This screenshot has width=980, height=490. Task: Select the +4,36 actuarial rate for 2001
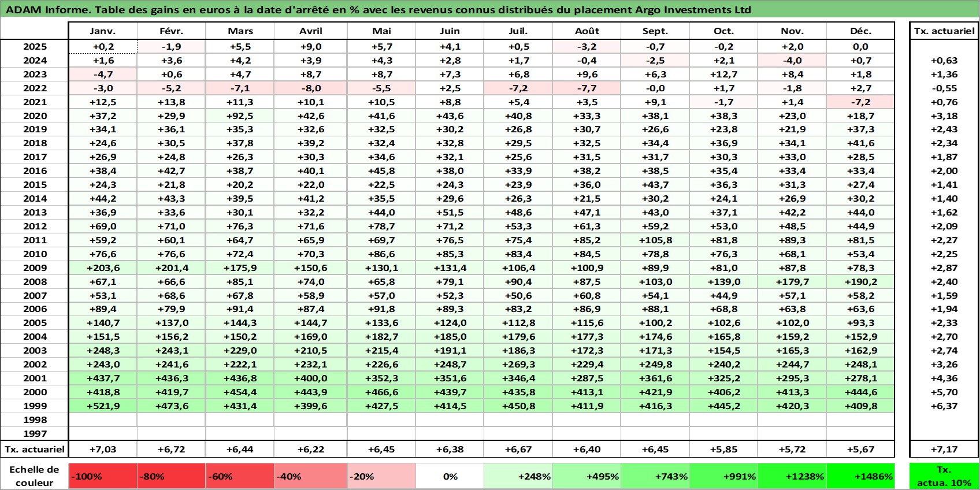(944, 378)
